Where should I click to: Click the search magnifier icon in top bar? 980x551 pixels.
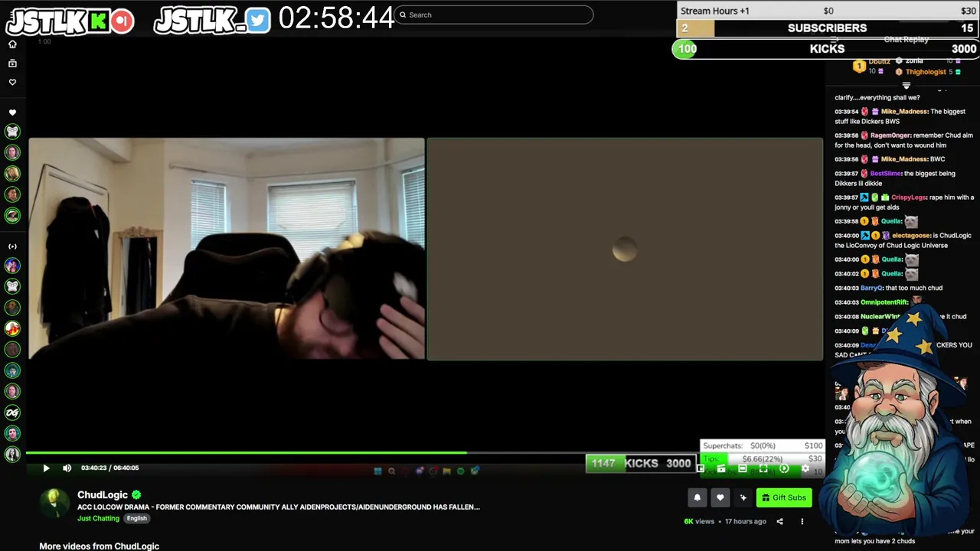pos(403,15)
